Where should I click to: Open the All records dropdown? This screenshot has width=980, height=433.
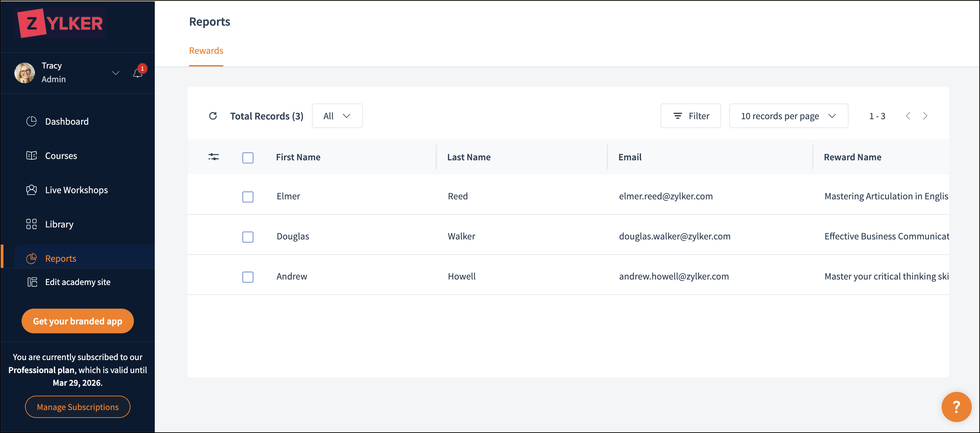pyautogui.click(x=337, y=116)
